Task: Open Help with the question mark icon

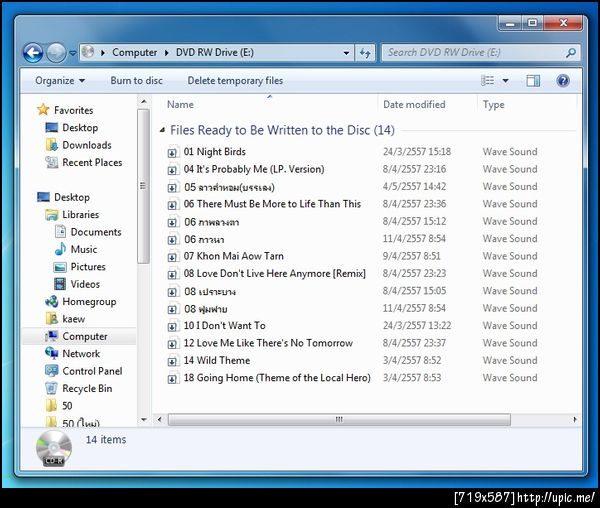Action: click(563, 81)
